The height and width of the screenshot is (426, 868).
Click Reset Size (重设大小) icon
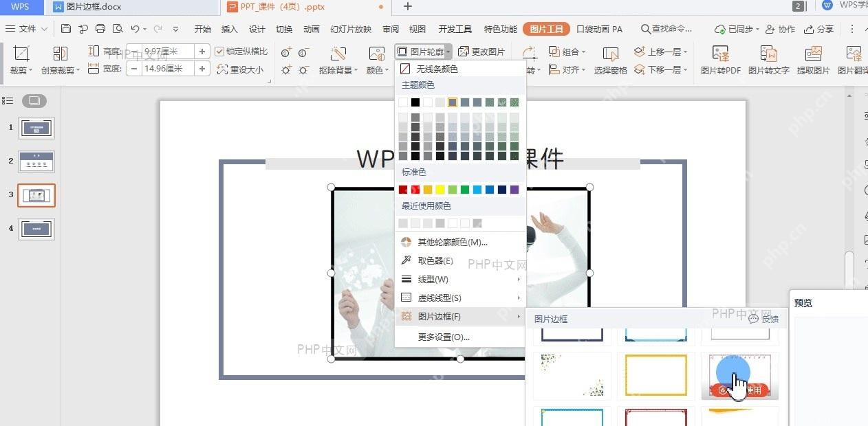(222, 69)
